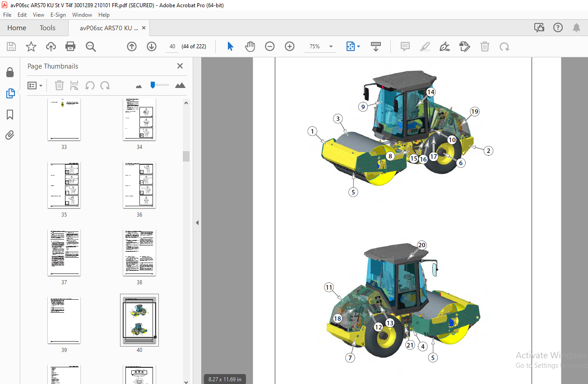Select page 37 thumbnail
Image resolution: width=588 pixels, height=384 pixels.
[x=64, y=253]
